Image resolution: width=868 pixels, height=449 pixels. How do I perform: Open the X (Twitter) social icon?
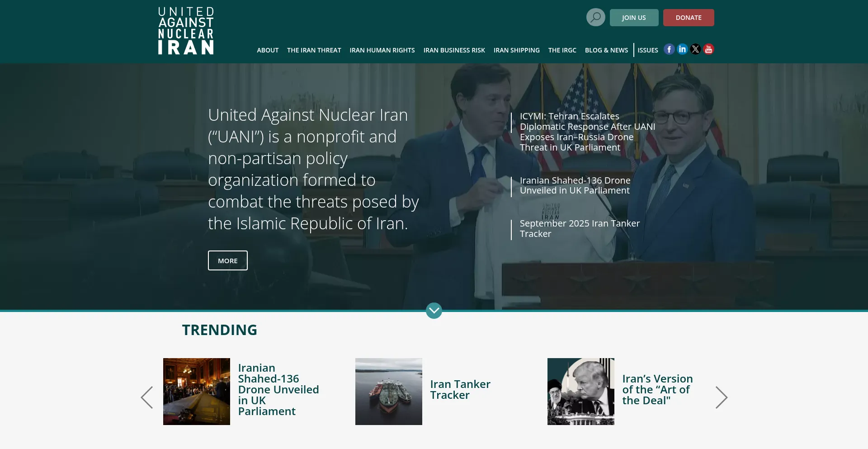695,49
